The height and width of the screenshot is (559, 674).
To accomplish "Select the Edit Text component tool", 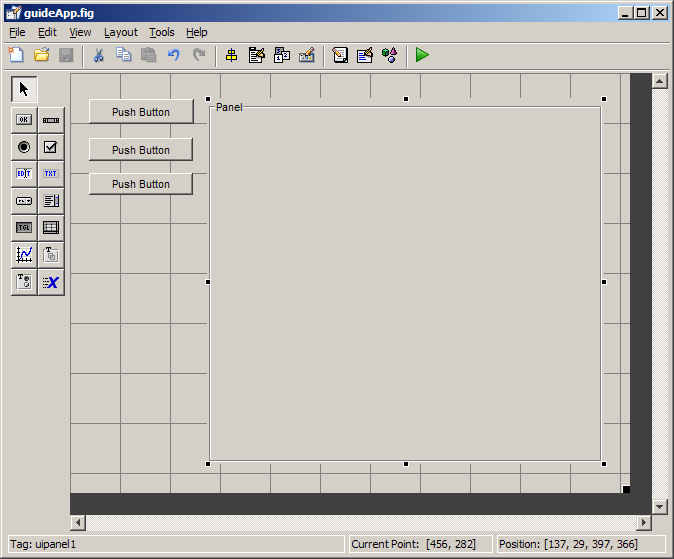I will (24, 174).
